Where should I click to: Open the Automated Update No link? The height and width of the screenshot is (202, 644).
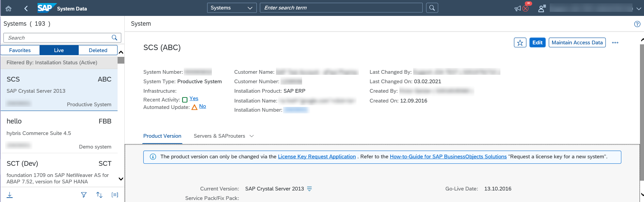[x=202, y=106]
